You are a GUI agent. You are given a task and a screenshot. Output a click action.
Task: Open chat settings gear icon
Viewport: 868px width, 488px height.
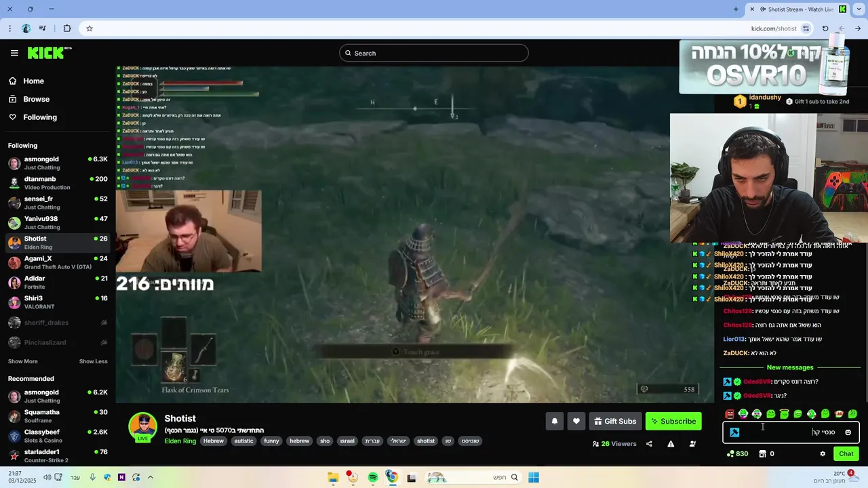[x=823, y=453]
